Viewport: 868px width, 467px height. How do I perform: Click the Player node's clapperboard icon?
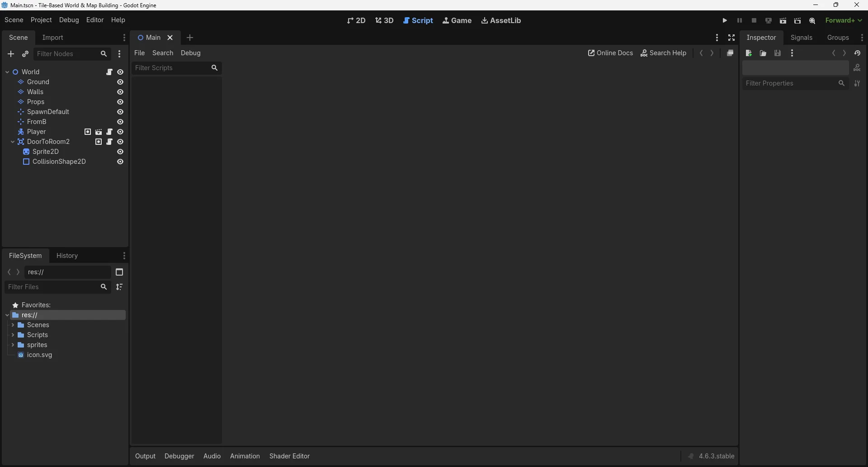[99, 132]
